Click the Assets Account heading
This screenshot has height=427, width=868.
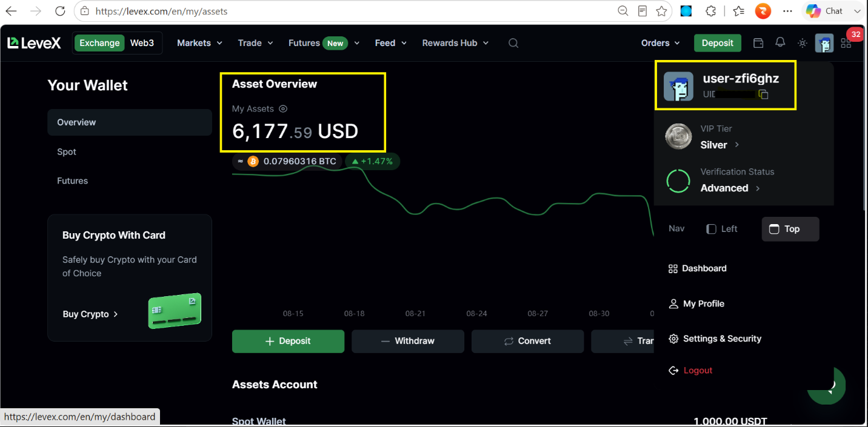tap(275, 385)
